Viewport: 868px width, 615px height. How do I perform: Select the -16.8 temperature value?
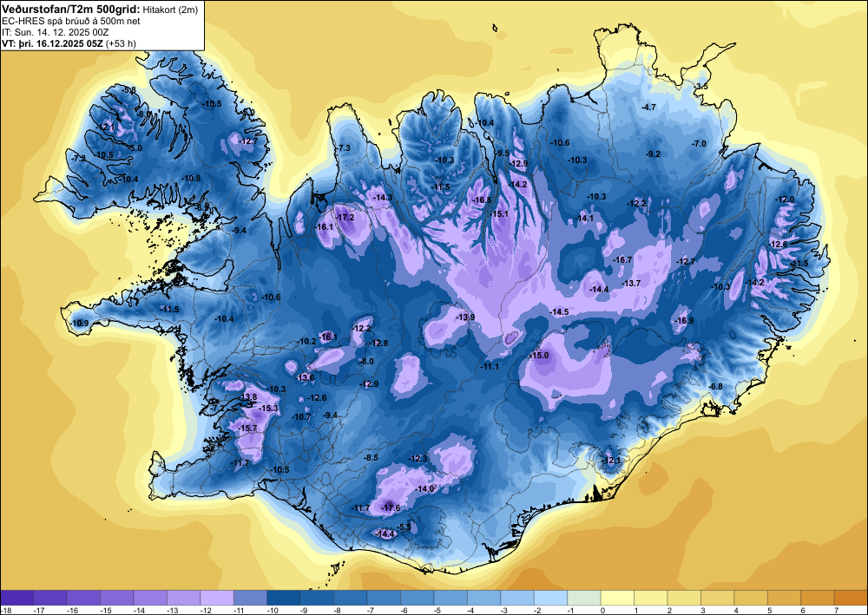point(482,200)
